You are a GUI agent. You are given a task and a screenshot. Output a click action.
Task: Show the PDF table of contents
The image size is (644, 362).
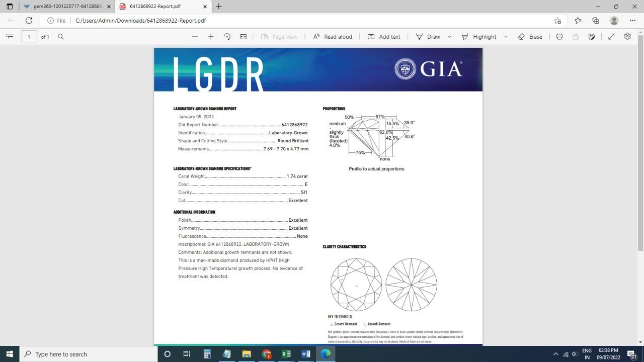[10, 37]
